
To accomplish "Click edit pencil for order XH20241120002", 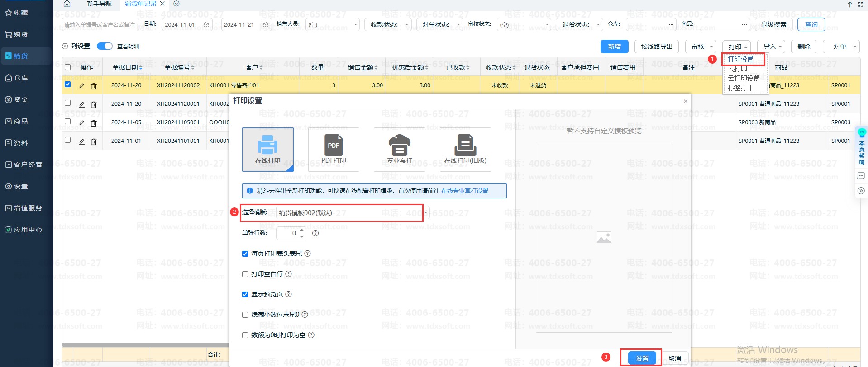I will (82, 86).
